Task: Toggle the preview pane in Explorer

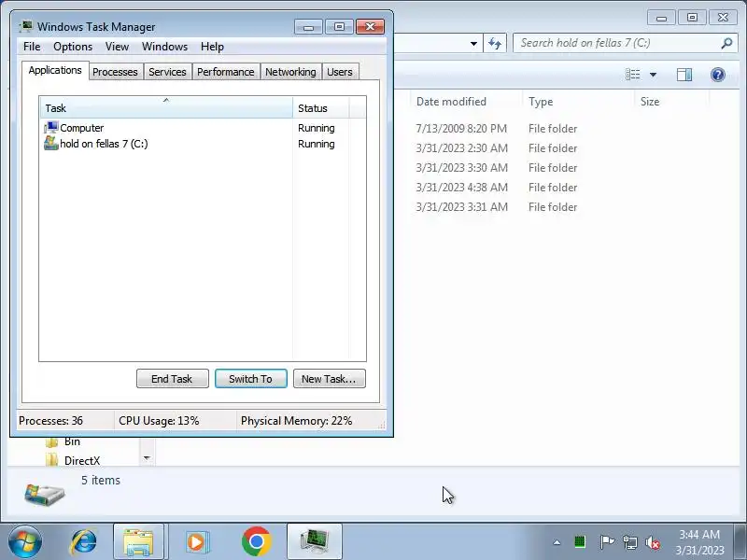Action: (x=684, y=75)
